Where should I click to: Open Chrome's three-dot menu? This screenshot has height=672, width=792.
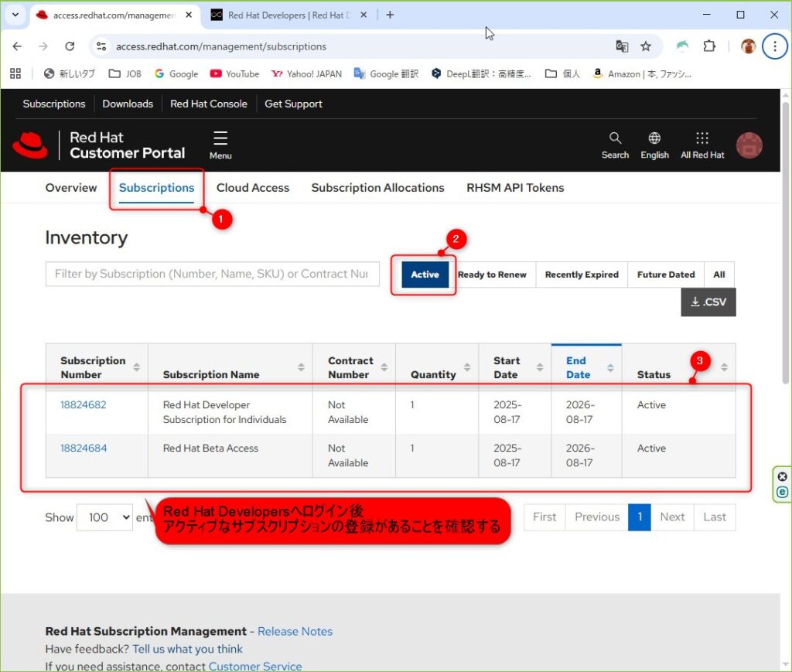[x=775, y=46]
